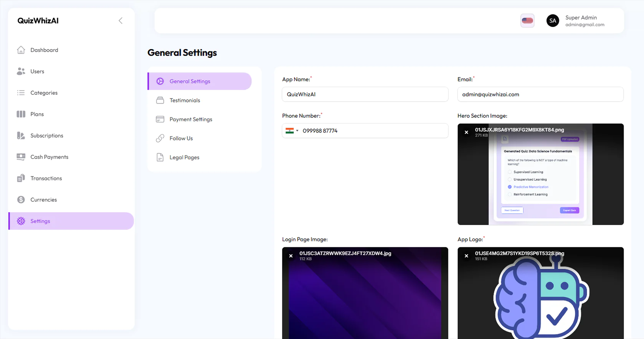Remove the Hero Section image
This screenshot has height=339, width=644.
466,132
